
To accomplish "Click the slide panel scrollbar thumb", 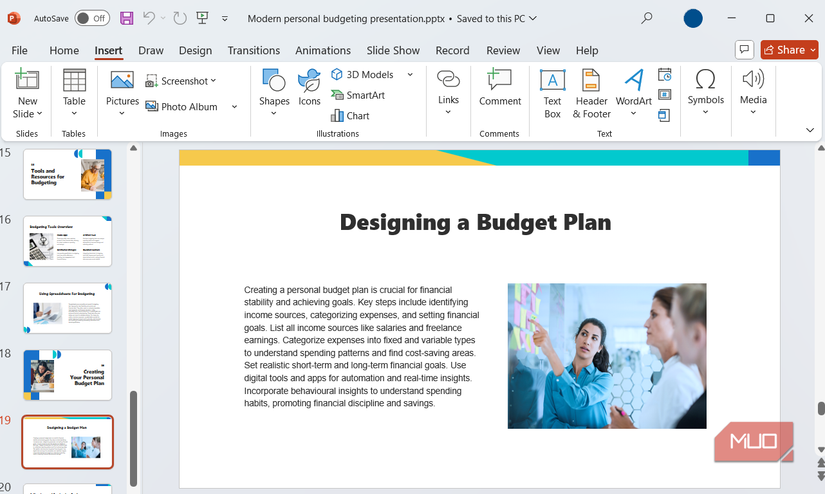I will (x=133, y=439).
